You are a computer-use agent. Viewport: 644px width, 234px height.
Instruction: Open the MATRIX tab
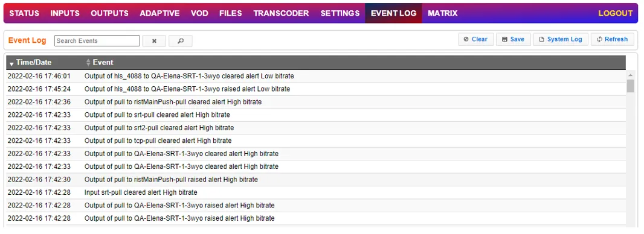pos(443,13)
